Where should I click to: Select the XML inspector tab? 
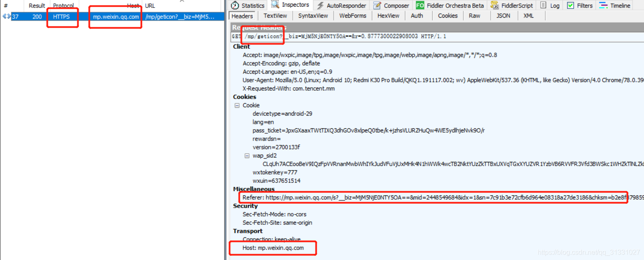click(528, 16)
